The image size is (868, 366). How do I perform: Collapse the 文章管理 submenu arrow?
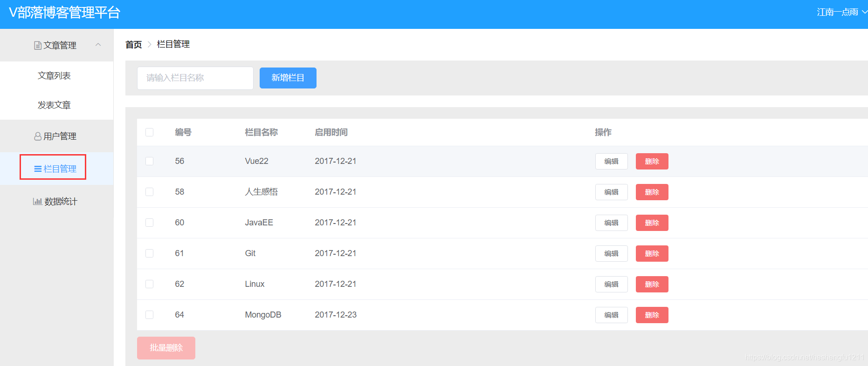point(98,45)
